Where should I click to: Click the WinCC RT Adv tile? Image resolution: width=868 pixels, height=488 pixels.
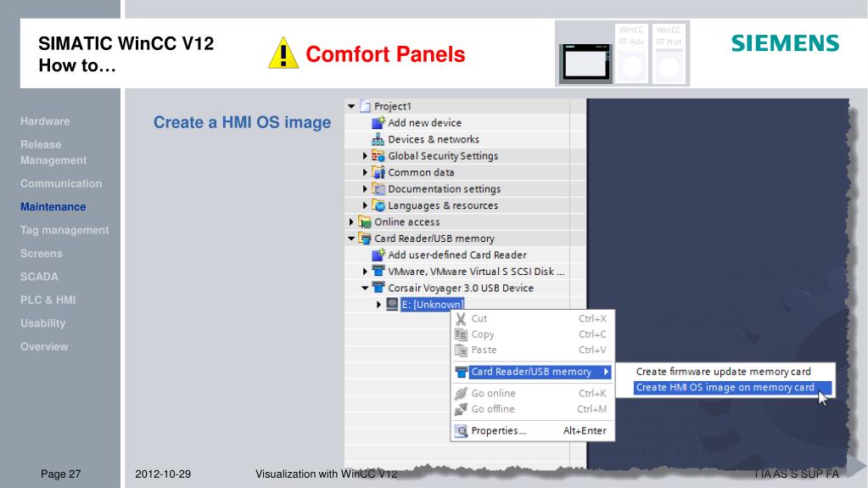pyautogui.click(x=631, y=53)
